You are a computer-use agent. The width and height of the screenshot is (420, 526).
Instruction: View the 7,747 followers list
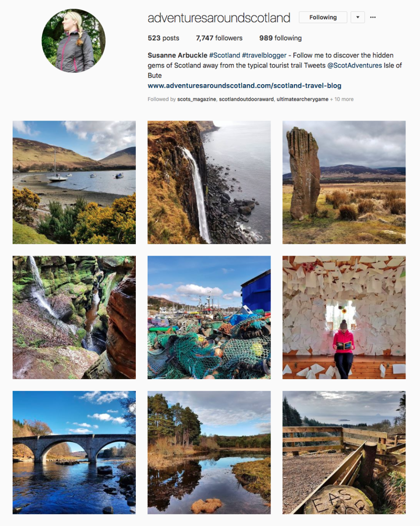coord(219,38)
